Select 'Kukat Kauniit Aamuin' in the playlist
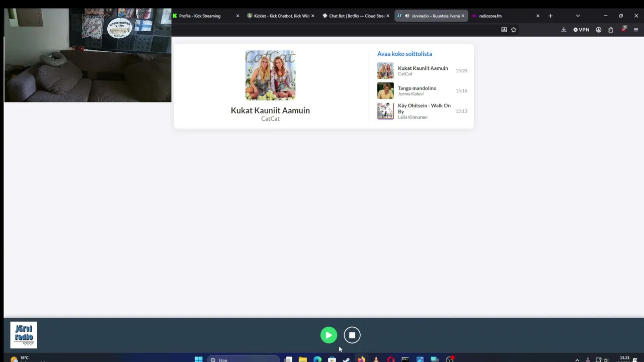Image resolution: width=644 pixels, height=362 pixels. point(423,68)
